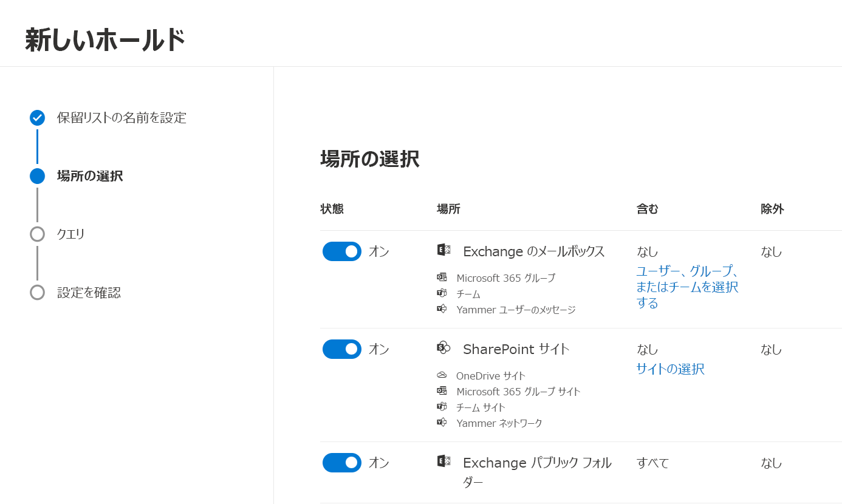This screenshot has height=504, width=842.
Task: Click the Yammer ネットワーク text
Action: [x=499, y=423]
